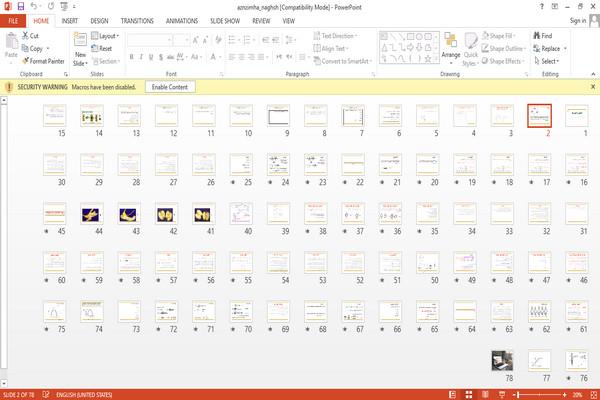The width and height of the screenshot is (600, 400).
Task: Close the security warning bar
Action: pos(593,87)
